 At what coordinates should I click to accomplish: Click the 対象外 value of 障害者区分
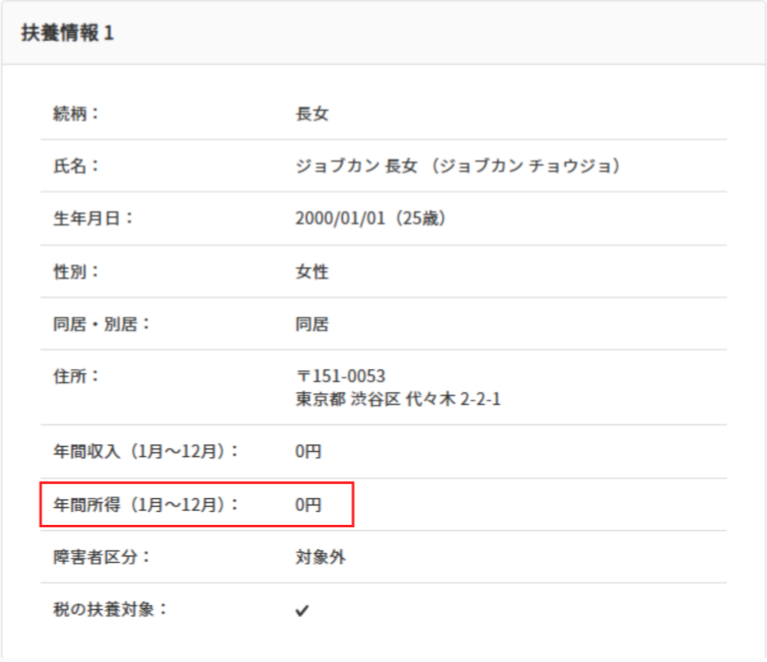pos(321,558)
